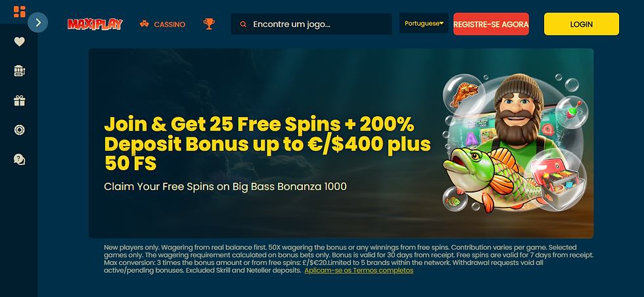Click the yellow LOGIN button
The width and height of the screenshot is (644, 297).
click(x=581, y=24)
